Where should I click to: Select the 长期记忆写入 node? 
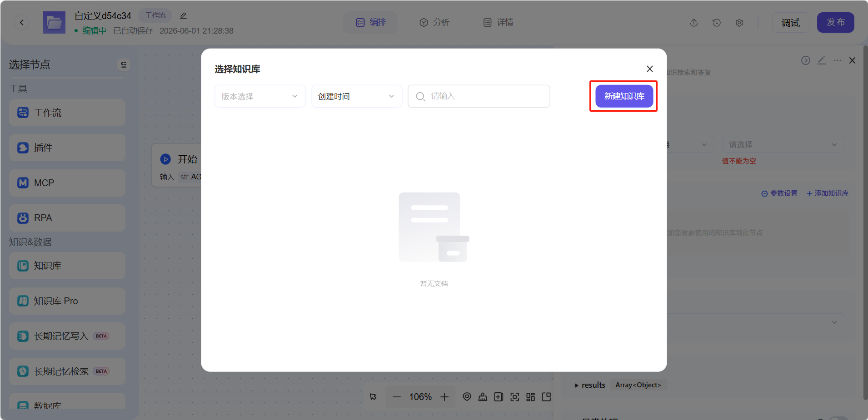pos(67,336)
